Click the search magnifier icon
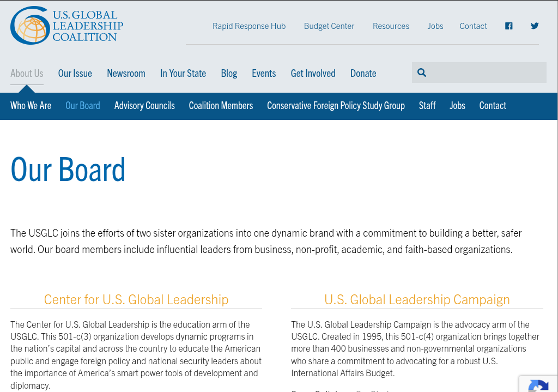 pyautogui.click(x=422, y=73)
